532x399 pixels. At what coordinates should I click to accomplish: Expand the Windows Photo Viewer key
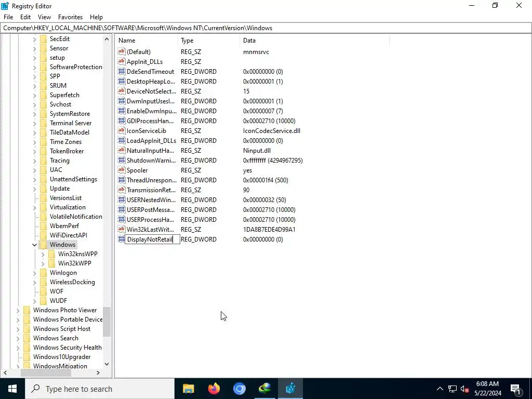18,310
